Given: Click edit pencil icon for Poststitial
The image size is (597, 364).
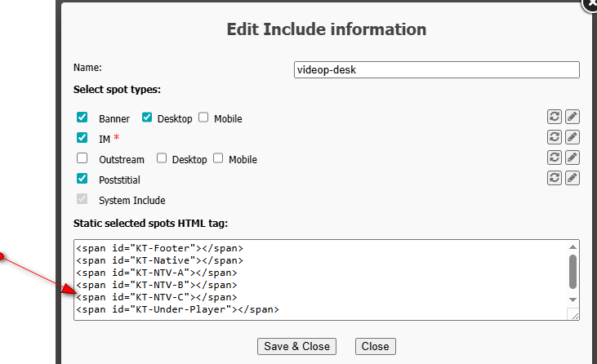Looking at the screenshot, I should coord(572,177).
